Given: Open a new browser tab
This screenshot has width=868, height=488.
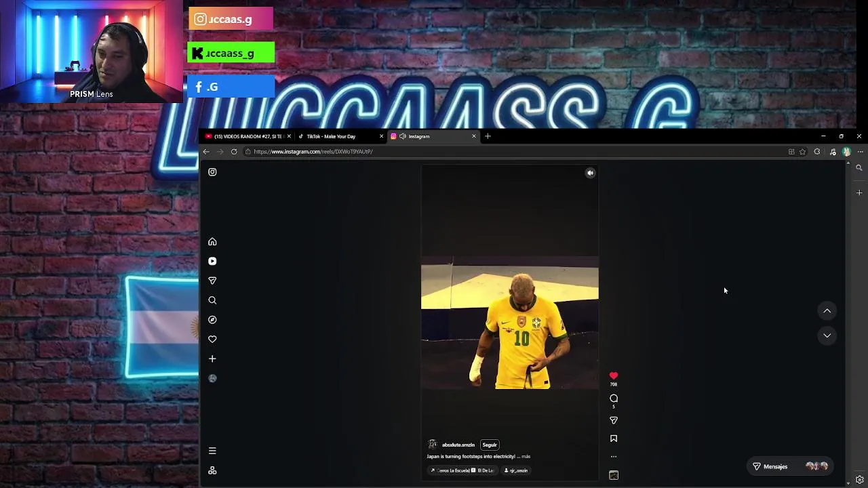Looking at the screenshot, I should coord(488,136).
